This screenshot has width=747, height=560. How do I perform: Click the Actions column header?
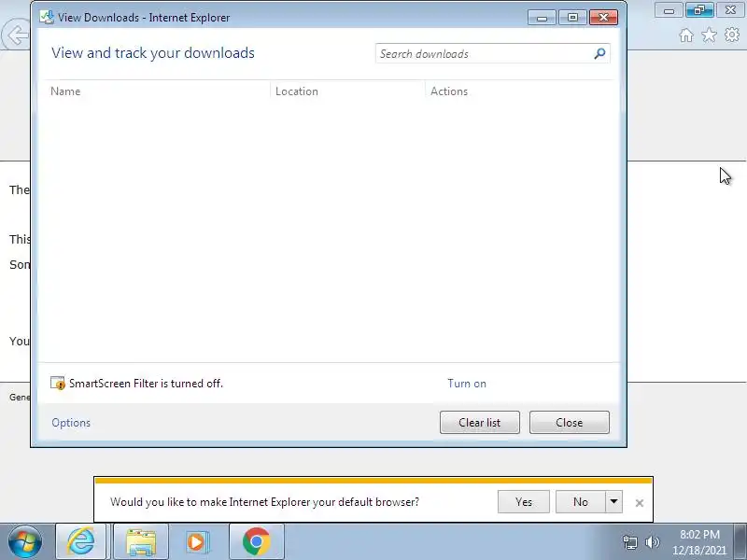tap(449, 91)
